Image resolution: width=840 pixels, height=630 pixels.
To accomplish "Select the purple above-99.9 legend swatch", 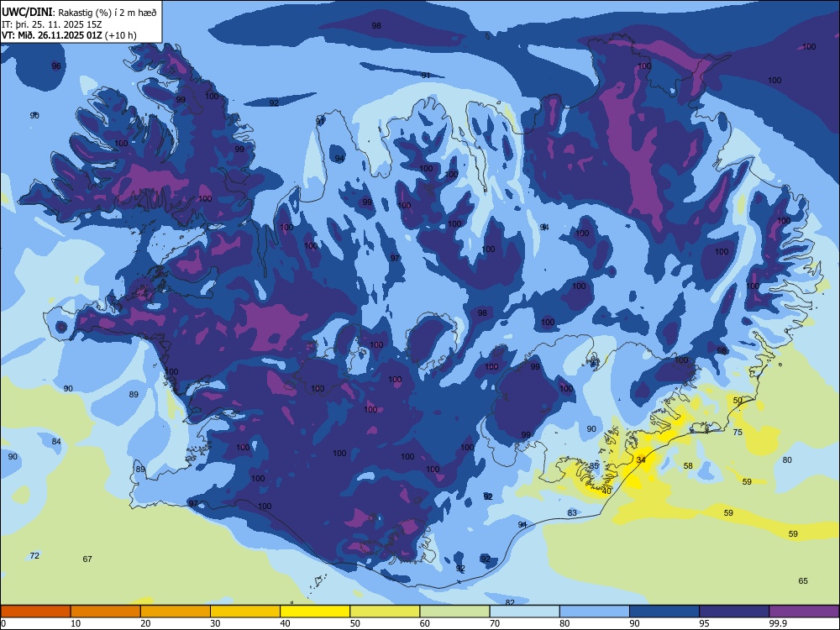I will pyautogui.click(x=804, y=612).
